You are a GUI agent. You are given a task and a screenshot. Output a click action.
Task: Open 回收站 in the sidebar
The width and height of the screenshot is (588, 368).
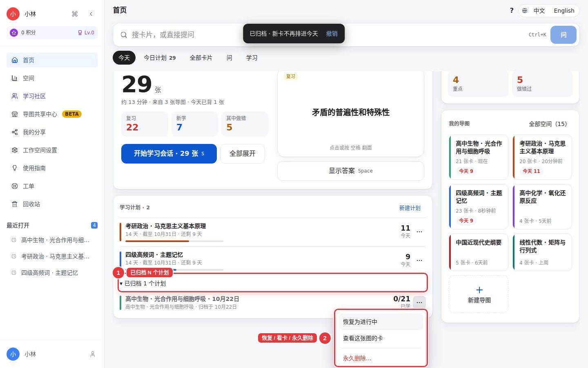[x=52, y=204]
